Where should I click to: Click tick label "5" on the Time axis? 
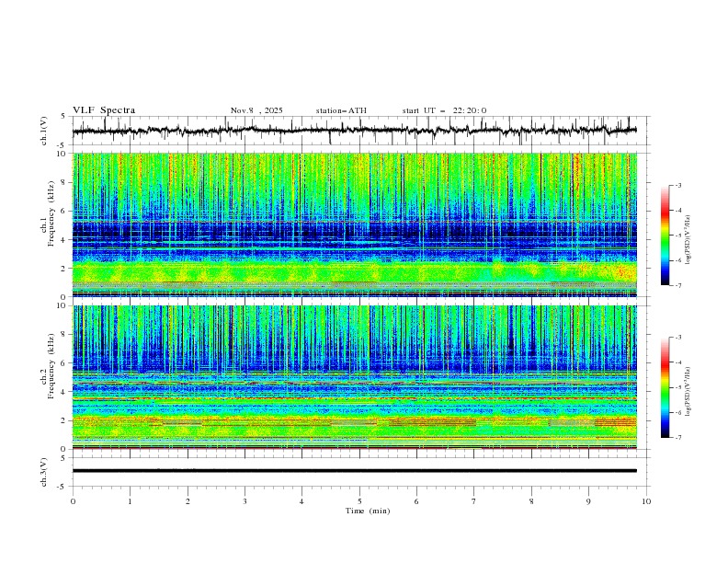click(x=359, y=501)
